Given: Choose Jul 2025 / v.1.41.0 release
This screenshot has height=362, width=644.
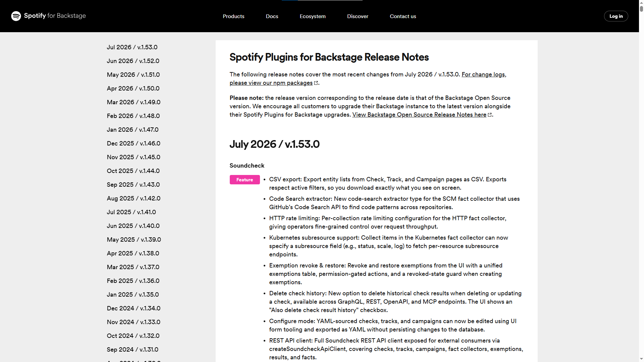Looking at the screenshot, I should pos(131,212).
